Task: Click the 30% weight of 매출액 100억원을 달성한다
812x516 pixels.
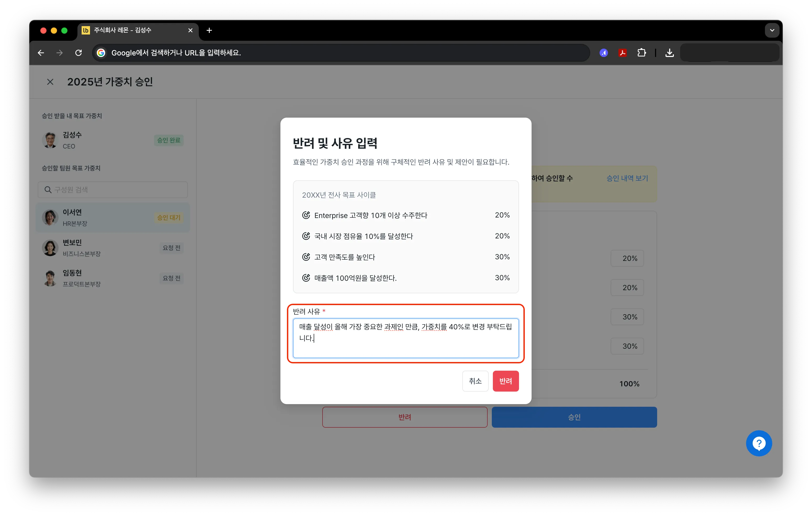Action: (x=502, y=278)
